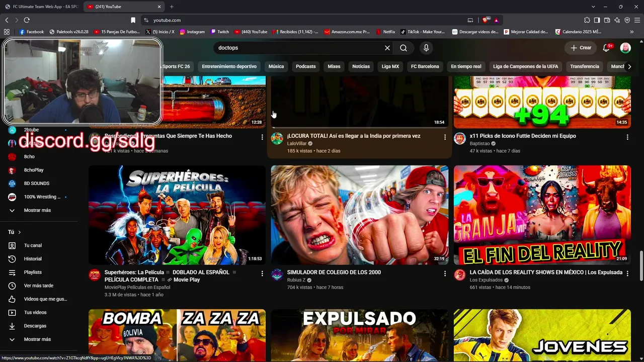Select Liga de Campeones de la UEFA chip
This screenshot has width=644, height=362.
(526, 66)
